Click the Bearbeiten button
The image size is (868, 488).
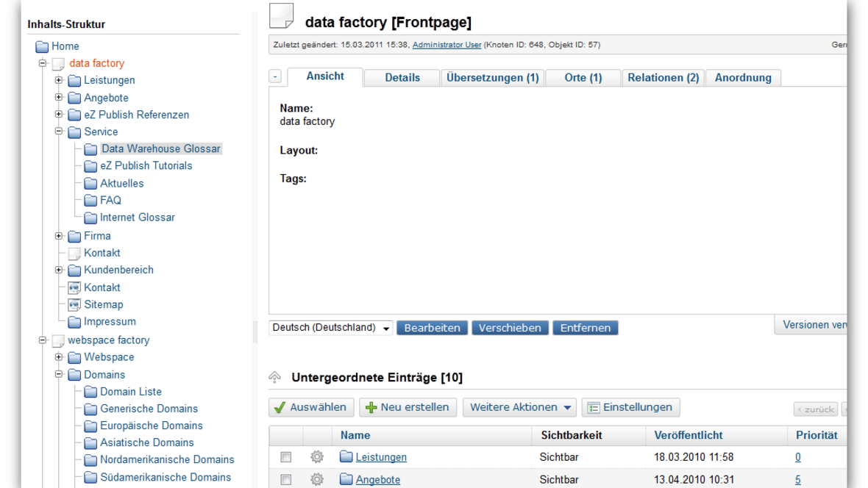[x=432, y=328]
